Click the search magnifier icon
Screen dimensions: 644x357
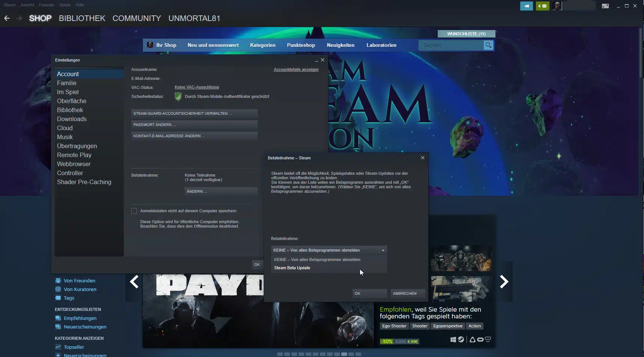488,45
